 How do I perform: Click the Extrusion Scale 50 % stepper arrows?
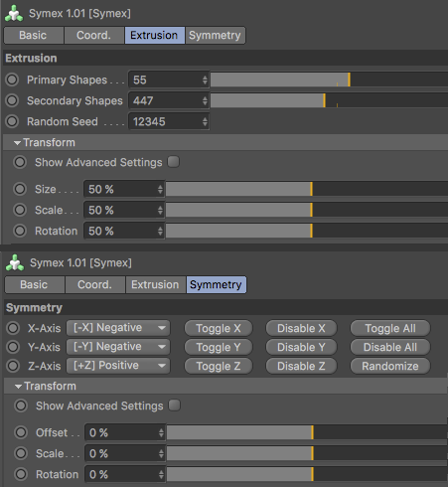160,210
